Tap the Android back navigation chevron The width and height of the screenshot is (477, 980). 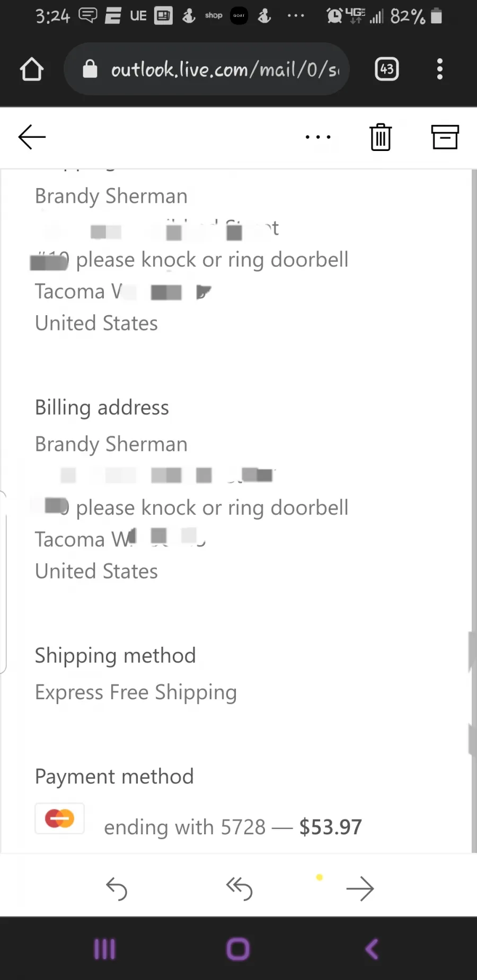pyautogui.click(x=372, y=949)
